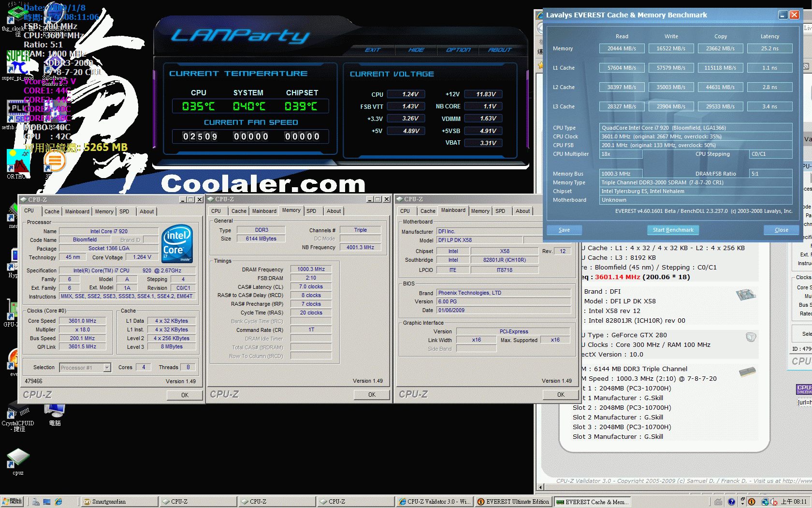The image size is (812, 508).
Task: Switch to Memory tab in left CPU-Z window
Action: pyautogui.click(x=104, y=211)
